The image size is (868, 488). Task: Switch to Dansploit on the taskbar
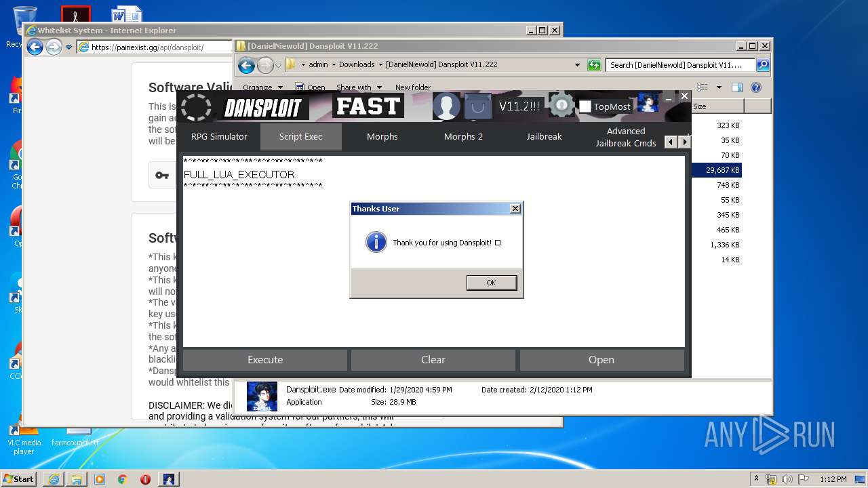point(169,479)
